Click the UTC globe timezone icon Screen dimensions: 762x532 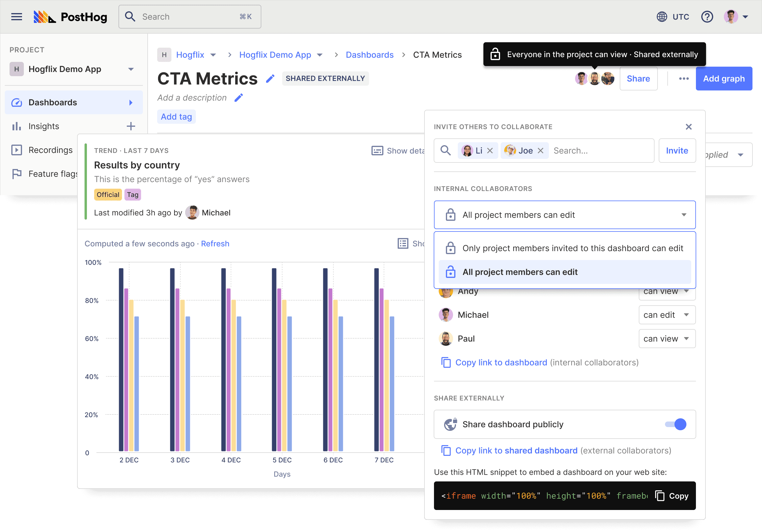pos(662,17)
